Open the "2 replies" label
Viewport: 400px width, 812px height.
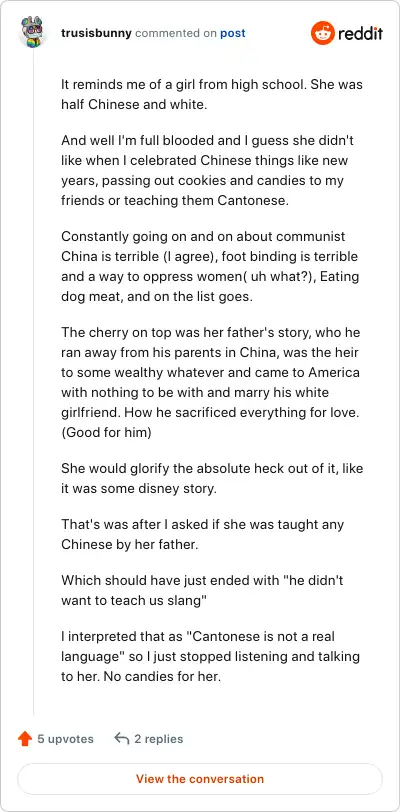pyautogui.click(x=159, y=739)
